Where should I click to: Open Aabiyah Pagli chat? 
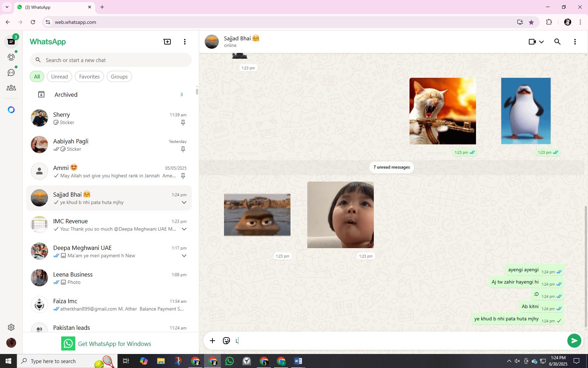(x=109, y=145)
